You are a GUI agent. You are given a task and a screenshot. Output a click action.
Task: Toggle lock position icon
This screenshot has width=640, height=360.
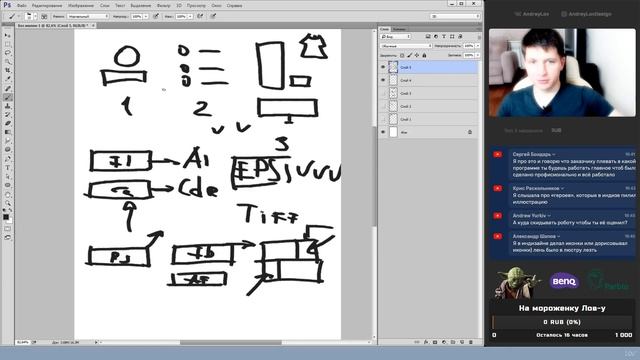(x=417, y=55)
